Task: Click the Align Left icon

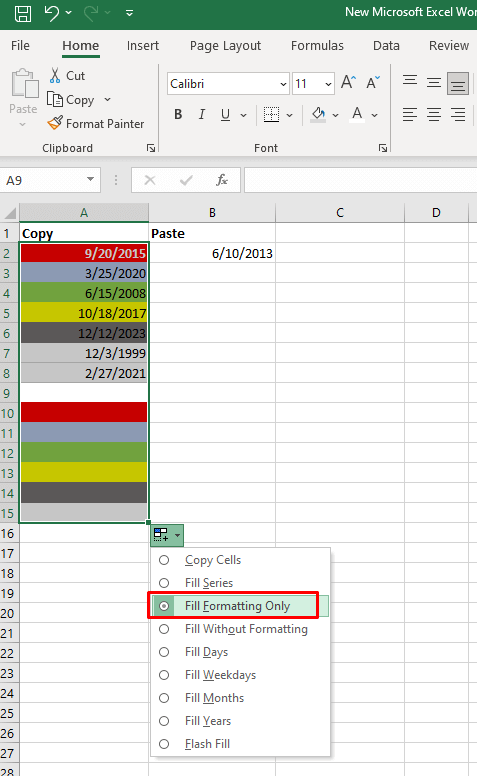Action: tap(410, 115)
